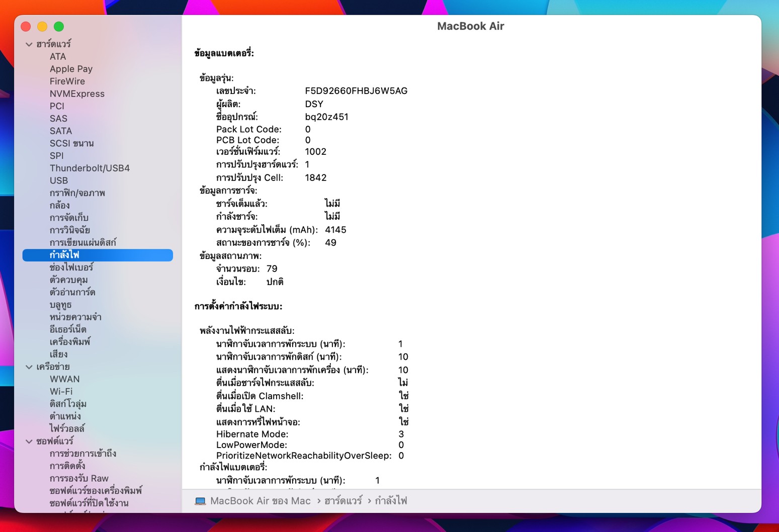779x532 pixels.
Task: Click the green fullscreen window button
Action: (x=59, y=27)
